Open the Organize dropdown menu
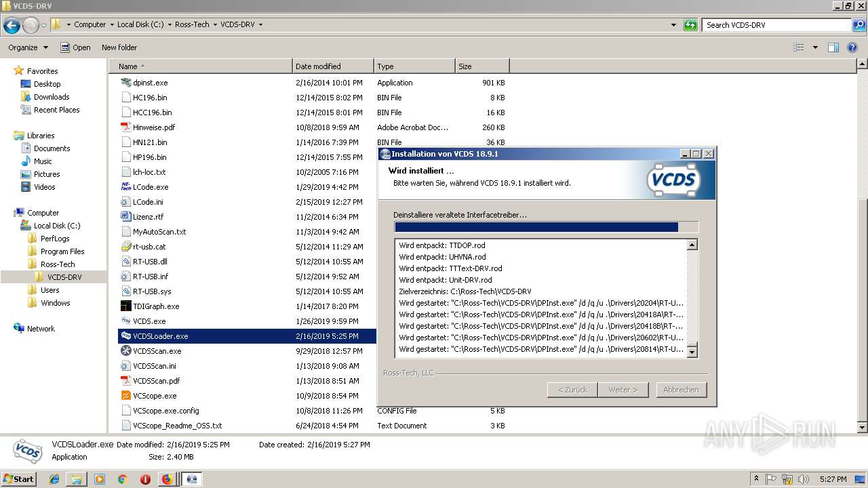Screen dimensions: 868x488 tap(28, 47)
